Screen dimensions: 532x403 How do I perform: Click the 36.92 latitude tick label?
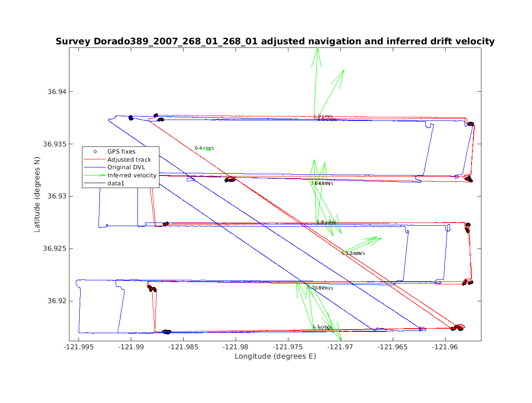56,301
